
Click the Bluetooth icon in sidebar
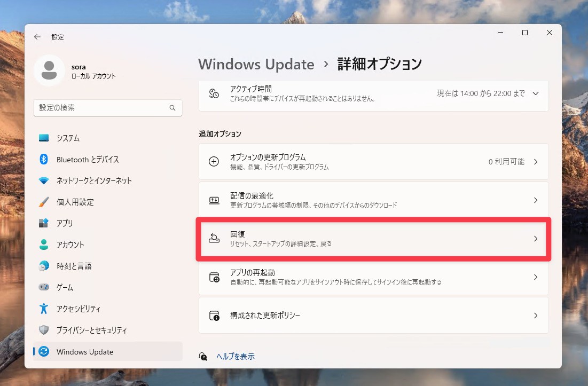44,159
